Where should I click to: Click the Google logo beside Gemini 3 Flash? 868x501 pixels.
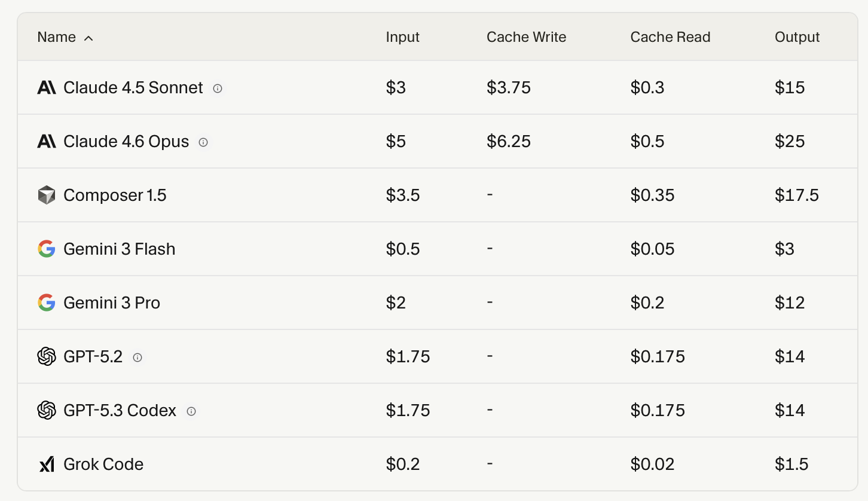point(46,249)
